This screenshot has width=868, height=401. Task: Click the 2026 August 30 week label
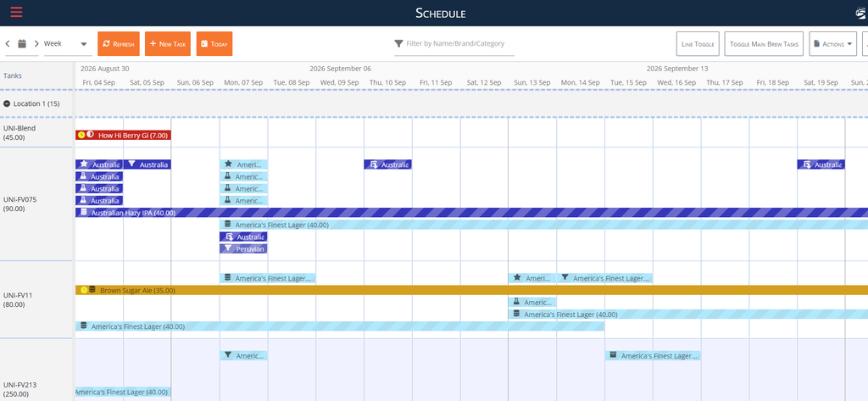pos(105,69)
